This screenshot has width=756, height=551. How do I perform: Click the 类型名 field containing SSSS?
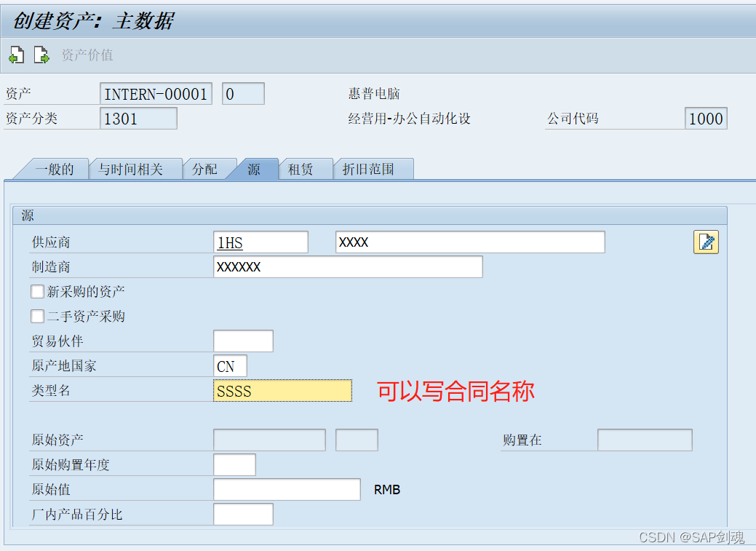tap(282, 391)
